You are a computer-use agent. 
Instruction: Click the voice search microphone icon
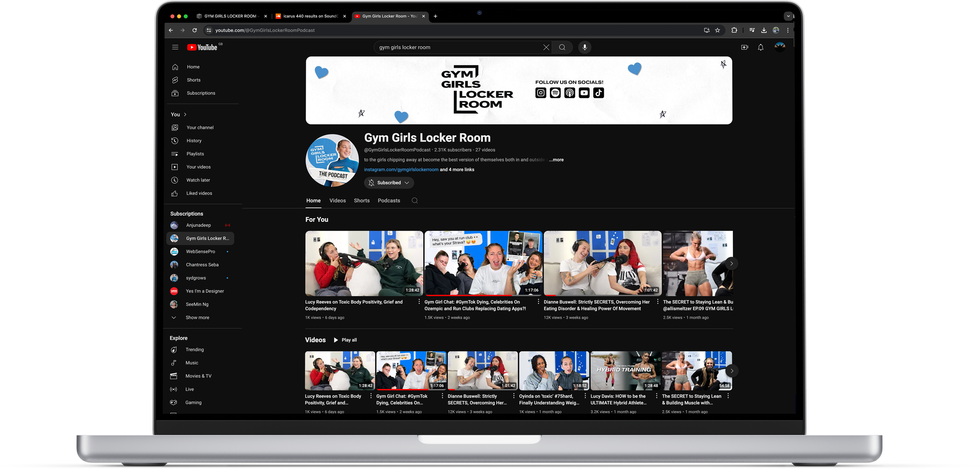point(584,47)
